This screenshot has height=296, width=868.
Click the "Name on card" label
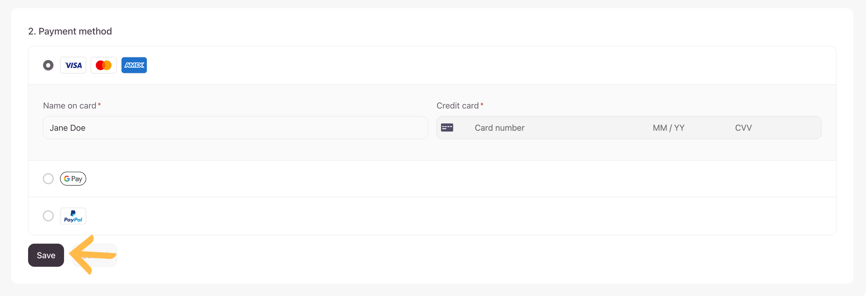click(70, 106)
